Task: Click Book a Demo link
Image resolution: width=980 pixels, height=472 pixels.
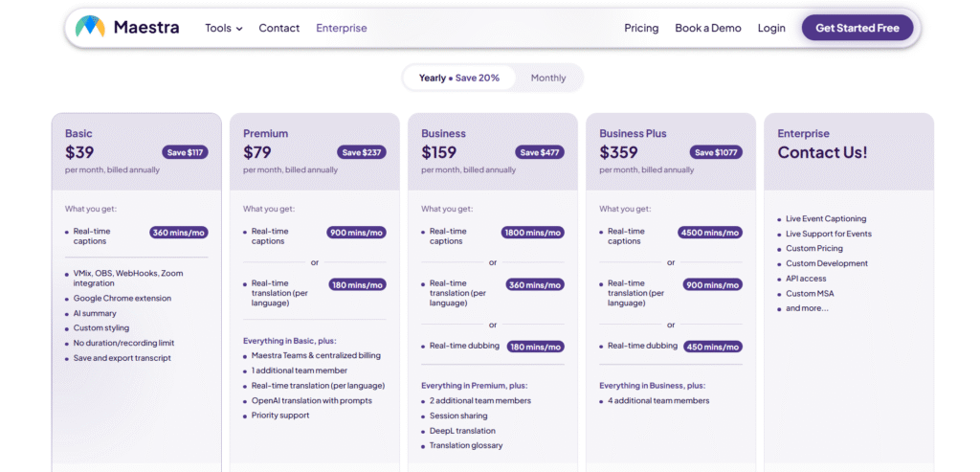Action: coord(708,28)
